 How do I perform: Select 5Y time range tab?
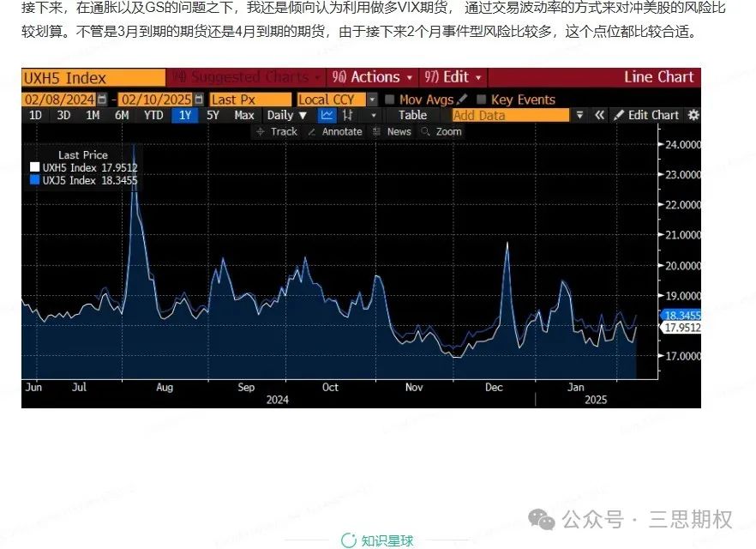click(213, 115)
